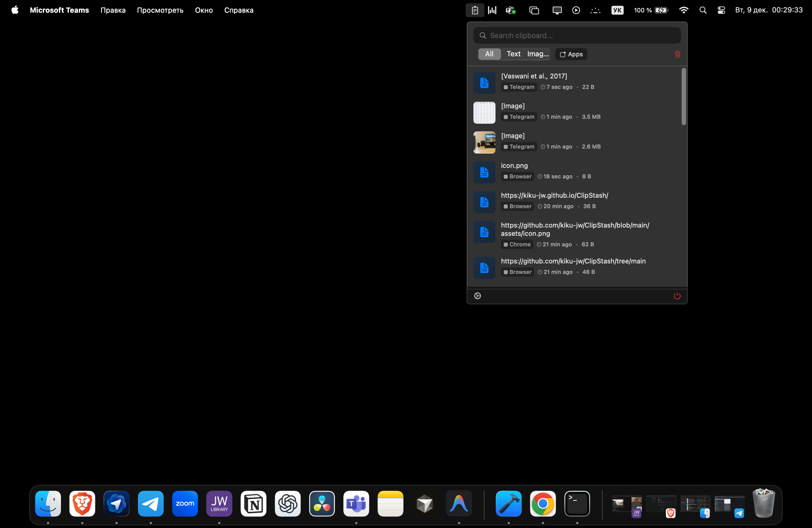Click the settings gear in the clipboard panel
Screen dimensions: 812x528
coord(477,296)
